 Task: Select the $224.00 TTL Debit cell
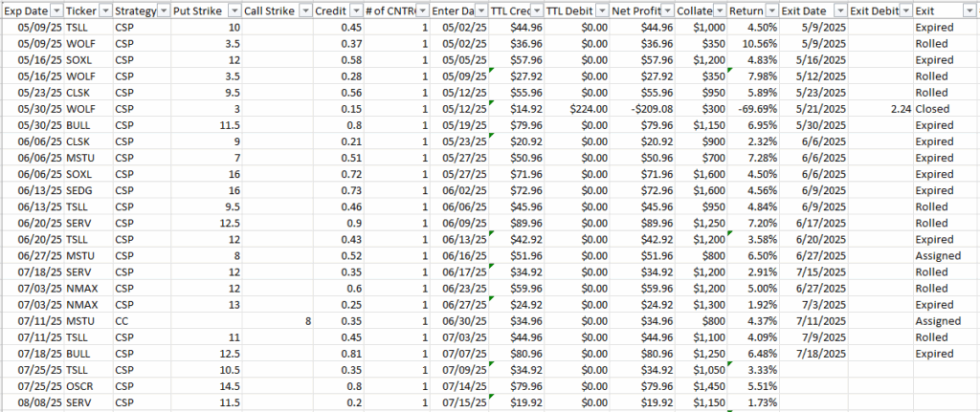[579, 109]
